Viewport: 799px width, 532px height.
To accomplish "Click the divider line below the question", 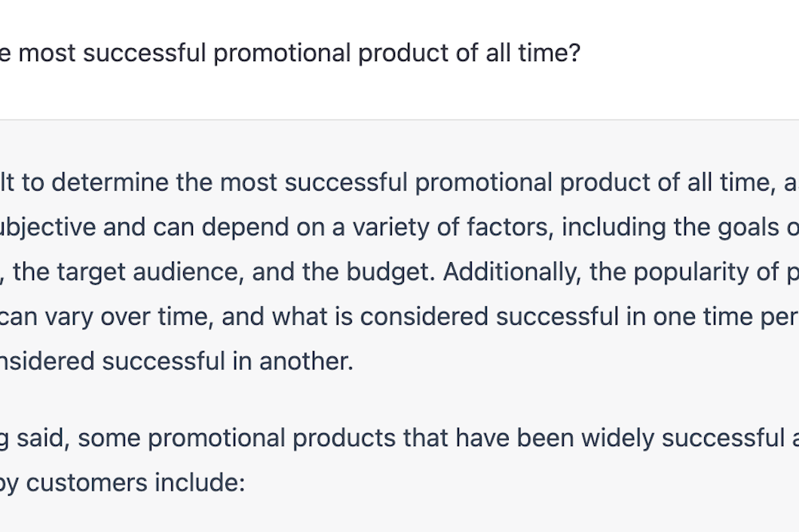I will [399, 120].
